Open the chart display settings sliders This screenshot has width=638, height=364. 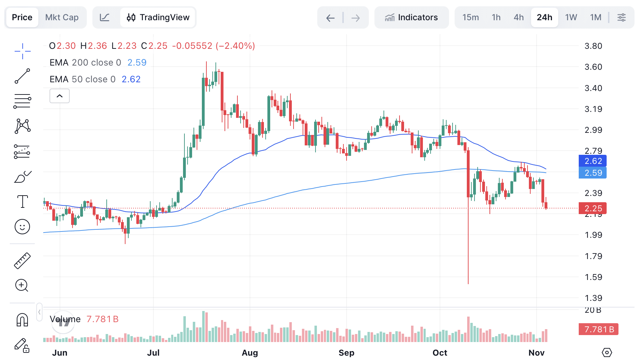[x=622, y=17]
